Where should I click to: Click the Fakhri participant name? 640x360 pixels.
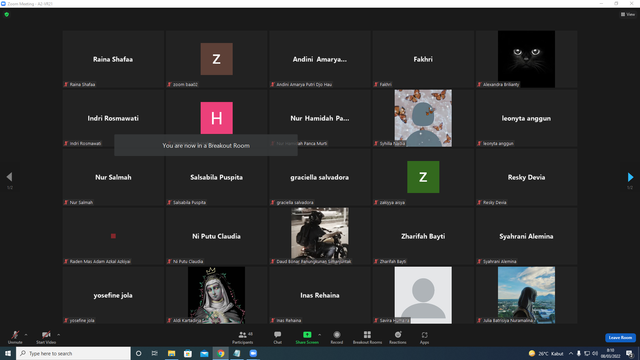coord(423,59)
